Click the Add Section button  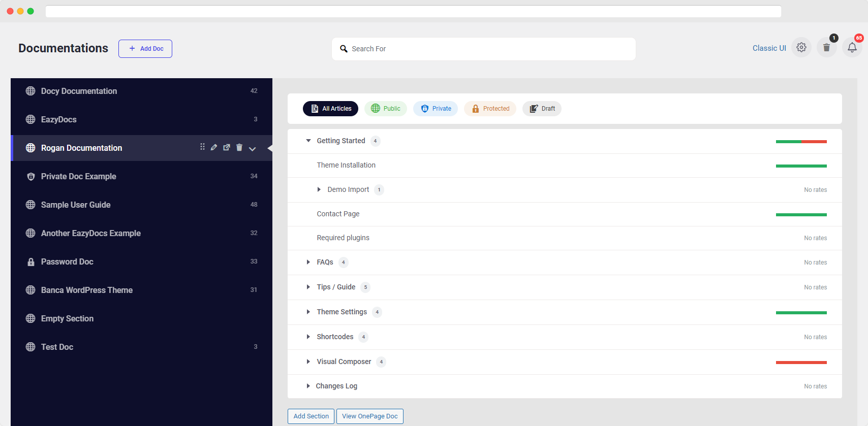tap(311, 416)
